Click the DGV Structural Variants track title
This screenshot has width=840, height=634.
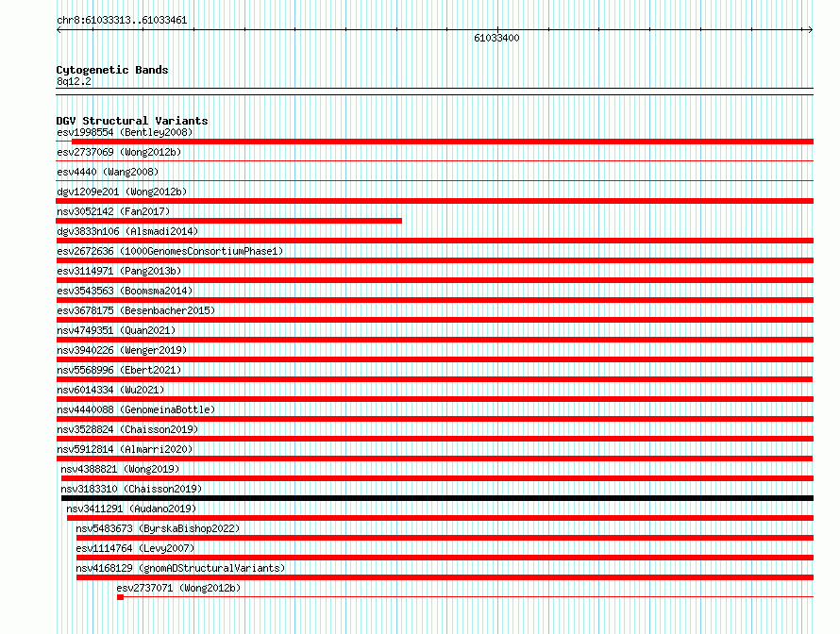click(x=132, y=121)
